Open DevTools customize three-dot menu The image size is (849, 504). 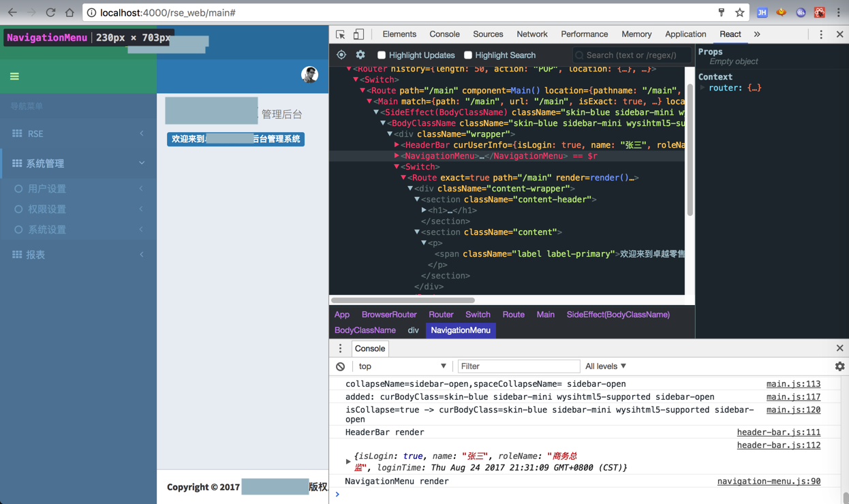[x=821, y=34]
